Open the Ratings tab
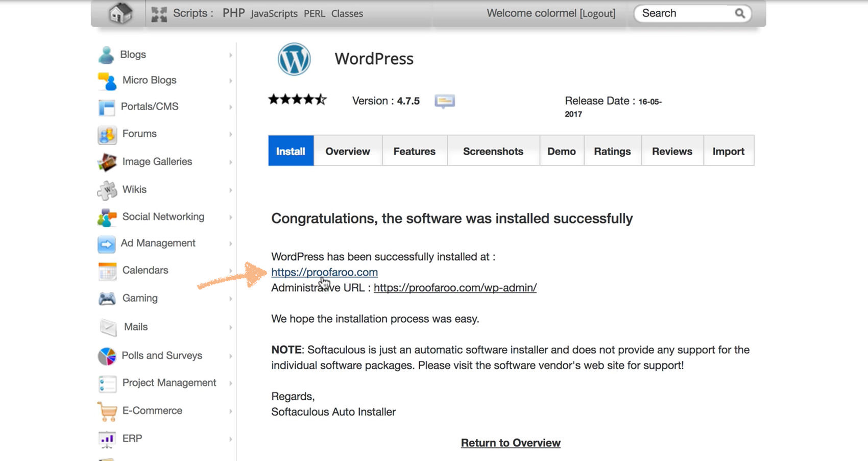 click(x=612, y=151)
